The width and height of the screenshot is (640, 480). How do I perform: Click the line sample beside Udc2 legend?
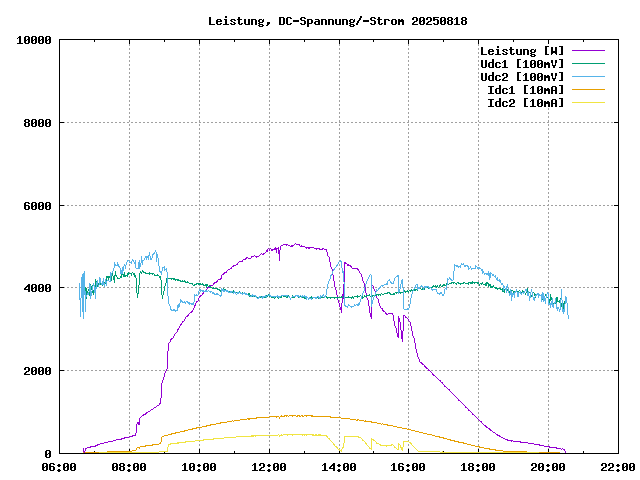pyautogui.click(x=588, y=77)
